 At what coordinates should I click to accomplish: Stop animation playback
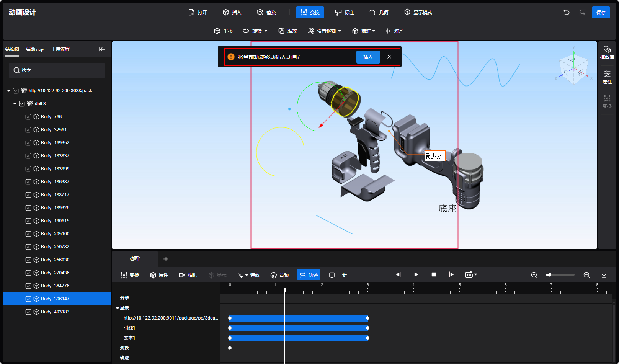click(434, 274)
